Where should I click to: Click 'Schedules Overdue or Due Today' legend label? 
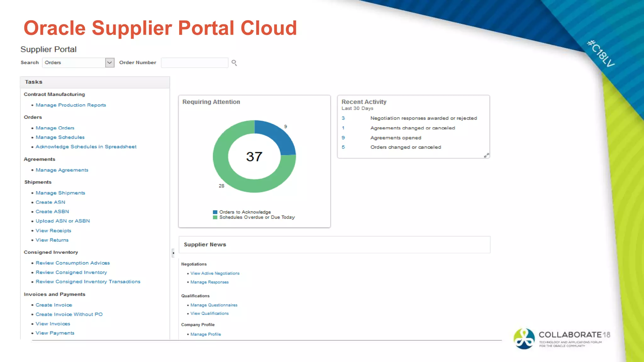pyautogui.click(x=257, y=217)
